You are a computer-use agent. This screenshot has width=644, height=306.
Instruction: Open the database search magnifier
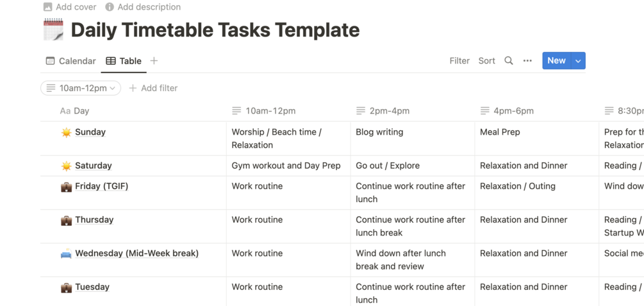(509, 61)
